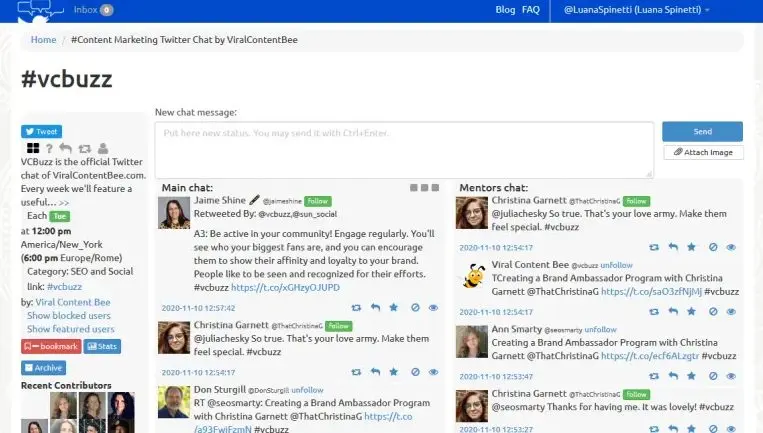Toggle eye visibility on Jaime Shine's message
763x433 pixels.
coord(433,308)
